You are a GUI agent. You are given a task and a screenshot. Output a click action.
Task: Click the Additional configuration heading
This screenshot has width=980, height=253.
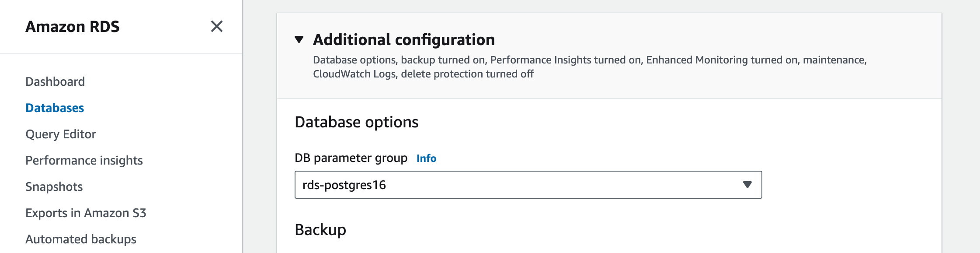(x=404, y=39)
